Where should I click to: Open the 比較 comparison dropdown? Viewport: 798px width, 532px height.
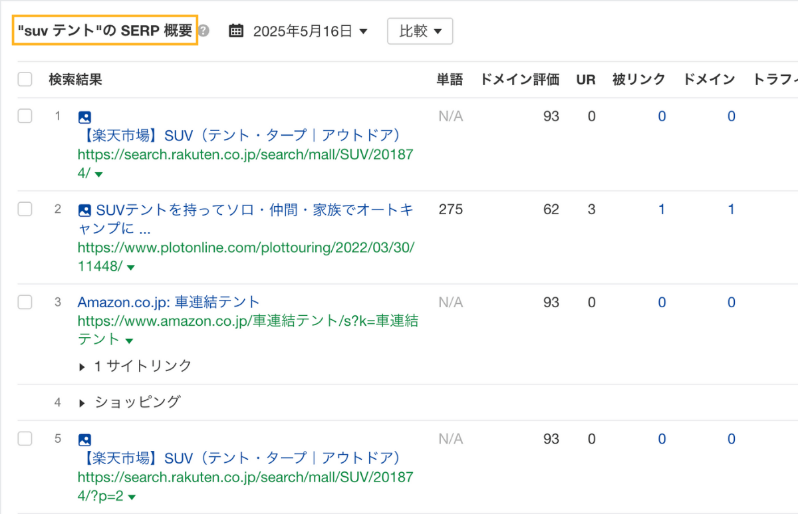click(x=420, y=30)
